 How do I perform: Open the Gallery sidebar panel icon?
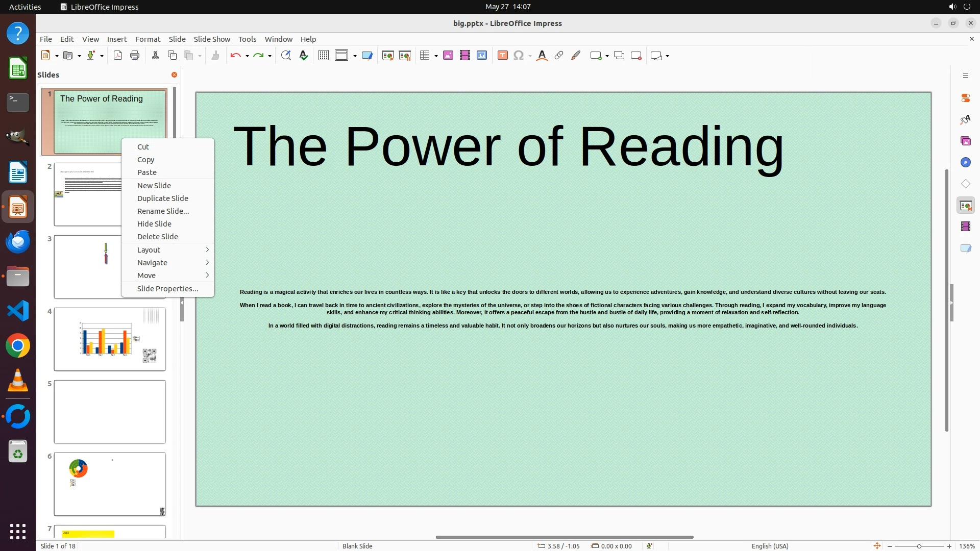point(965,141)
